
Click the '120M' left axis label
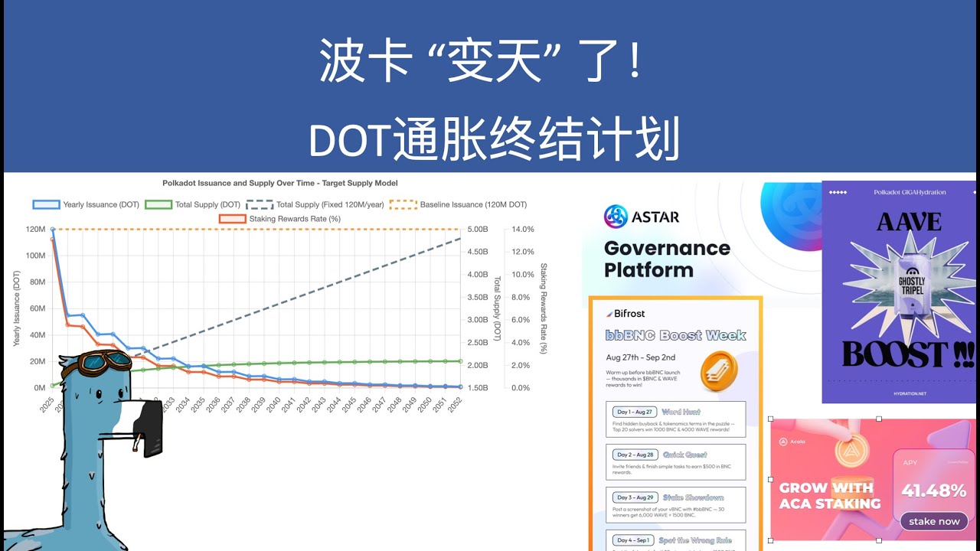point(34,229)
